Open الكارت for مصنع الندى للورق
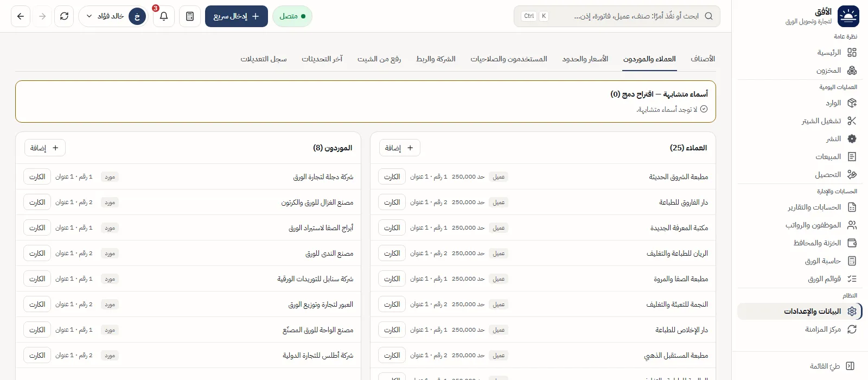The height and width of the screenshot is (380, 868). tap(37, 253)
